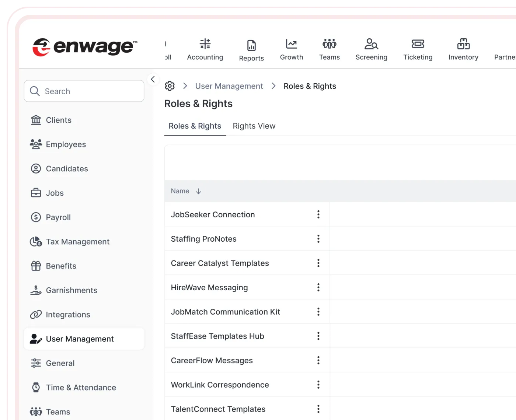Open User Management via the breadcrumb link
Screen dimensions: 516x420
pos(229,86)
